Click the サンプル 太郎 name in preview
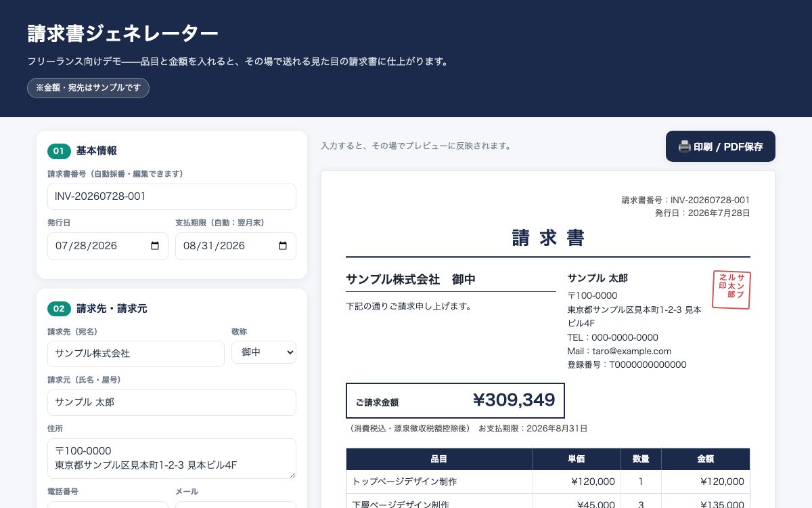Screen dimensions: 812x508 tap(597, 278)
